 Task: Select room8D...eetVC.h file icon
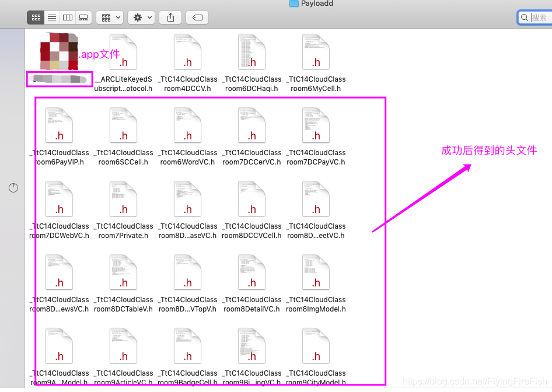point(316,199)
